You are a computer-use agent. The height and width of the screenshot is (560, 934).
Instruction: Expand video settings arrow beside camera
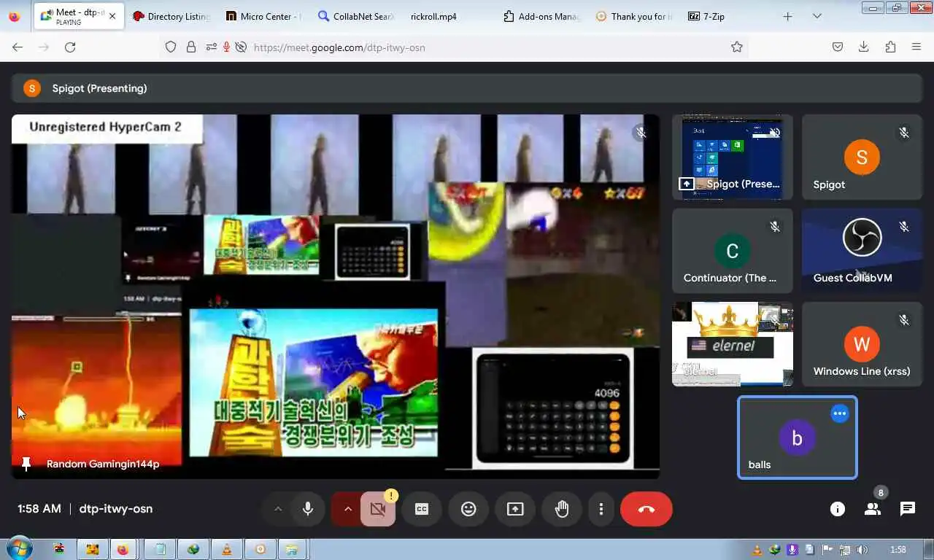pyautogui.click(x=347, y=509)
